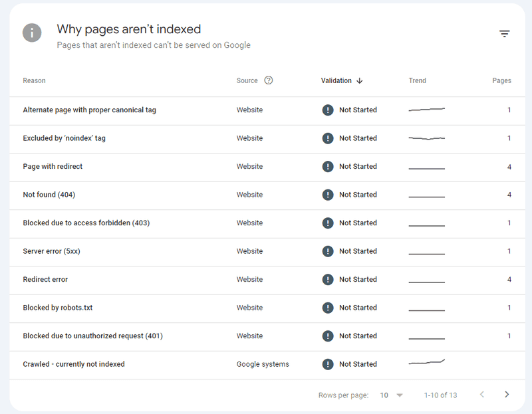Open the Source help question-mark icon

coord(269,80)
